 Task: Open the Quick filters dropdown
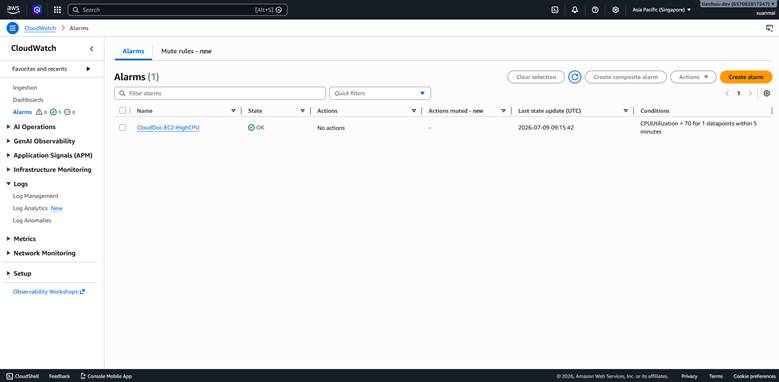click(x=380, y=93)
